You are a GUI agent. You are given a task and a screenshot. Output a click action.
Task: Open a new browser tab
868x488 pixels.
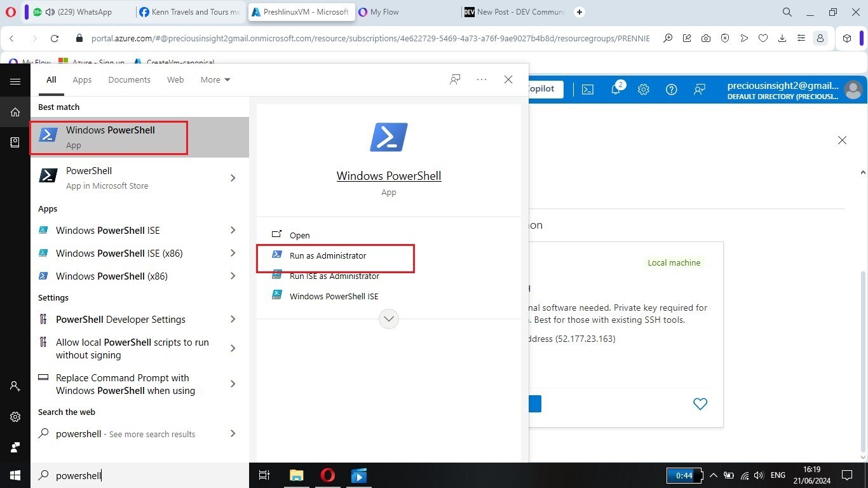[x=580, y=12]
